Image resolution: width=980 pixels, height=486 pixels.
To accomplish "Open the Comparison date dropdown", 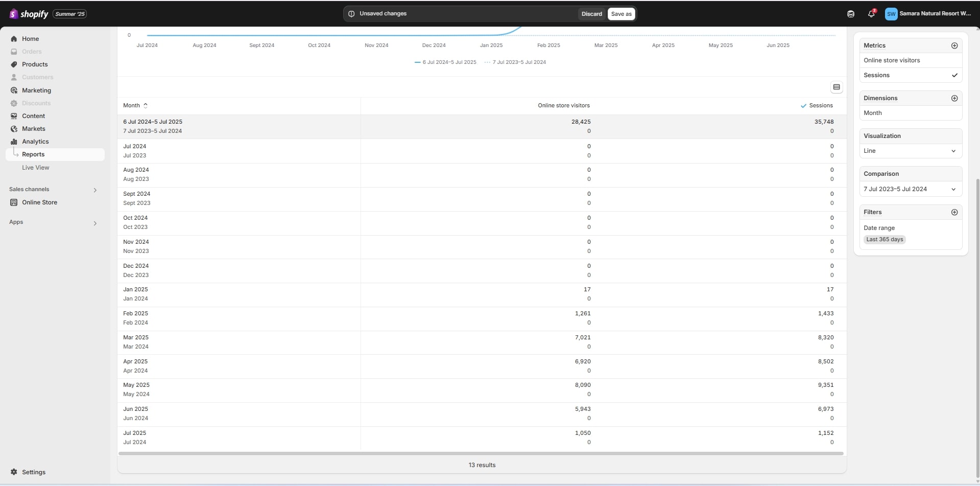I will point(911,189).
